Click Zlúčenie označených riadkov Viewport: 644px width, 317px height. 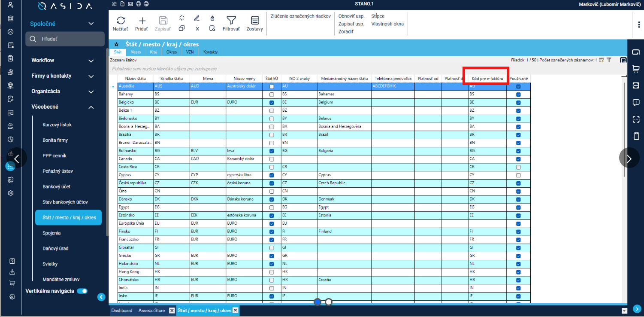[301, 16]
